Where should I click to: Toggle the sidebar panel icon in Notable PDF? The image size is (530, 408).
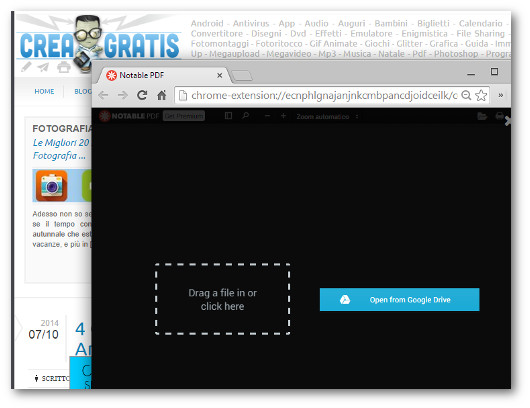point(228,116)
